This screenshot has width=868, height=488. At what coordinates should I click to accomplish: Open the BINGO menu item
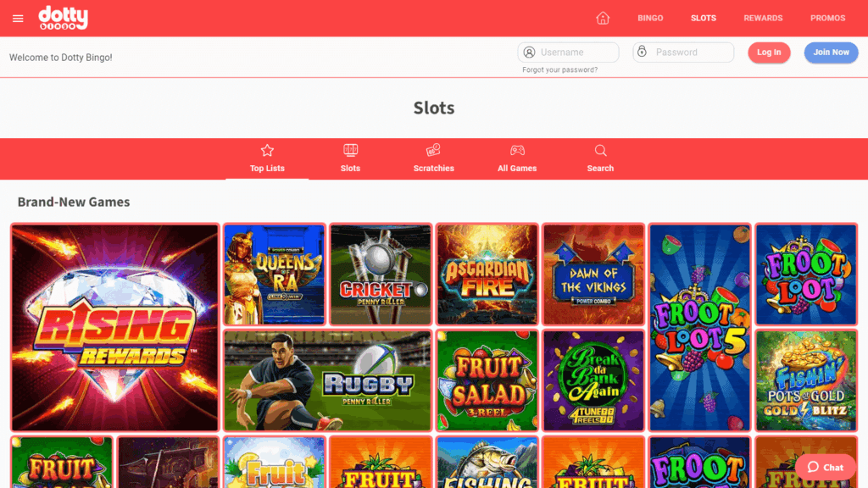click(650, 19)
